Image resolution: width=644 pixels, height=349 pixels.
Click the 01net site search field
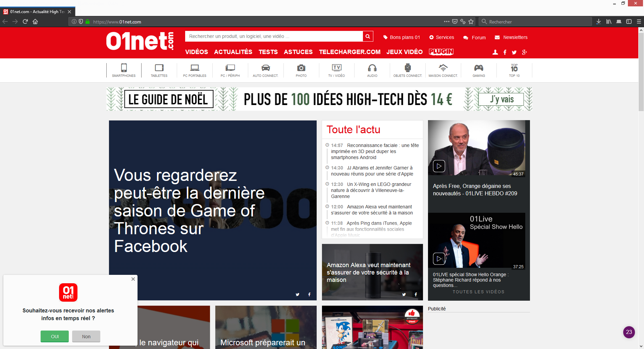274,36
